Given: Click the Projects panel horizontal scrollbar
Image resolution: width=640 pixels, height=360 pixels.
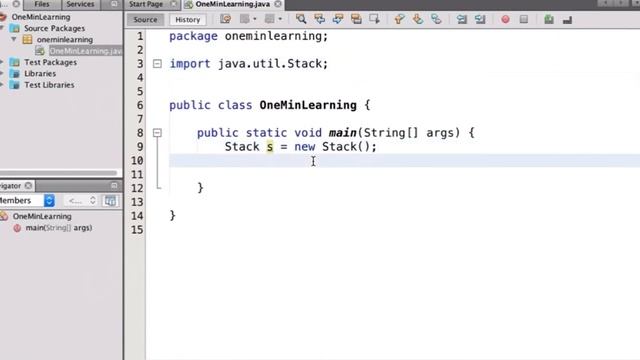Looking at the screenshot, I should pyautogui.click(x=59, y=173).
